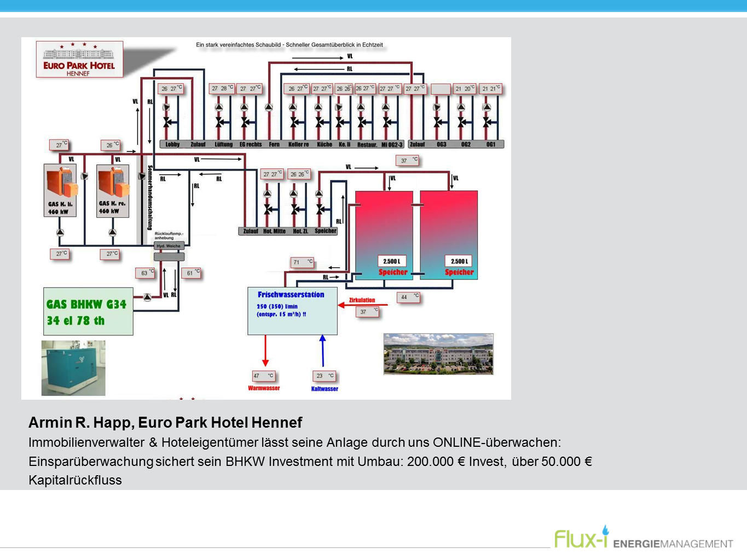Screen dimensions: 747x560
Task: Click the Euro Park Hotel Hennef logo
Action: [80, 59]
